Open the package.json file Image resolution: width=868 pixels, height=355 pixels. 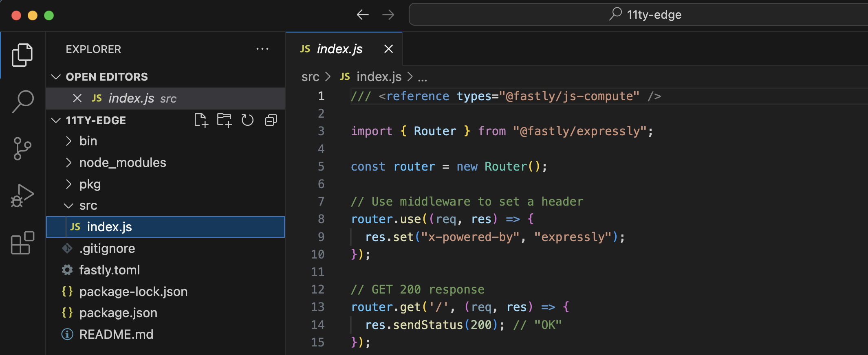pos(165,313)
